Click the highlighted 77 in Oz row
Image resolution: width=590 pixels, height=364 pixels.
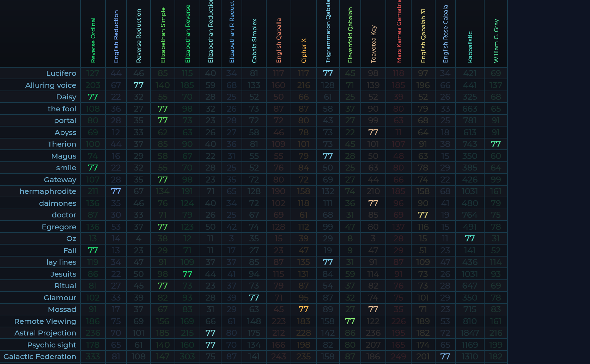tap(470, 239)
